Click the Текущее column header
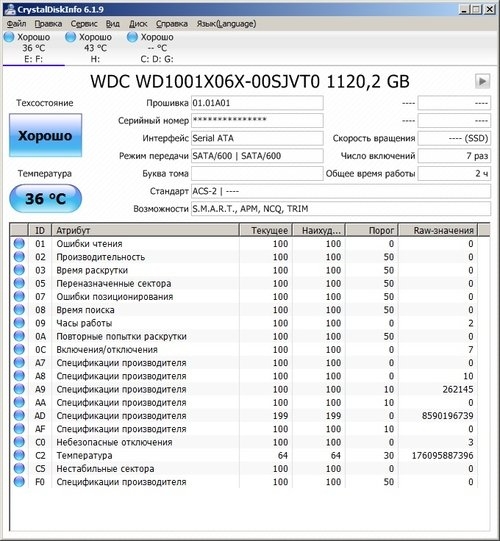 [266, 230]
